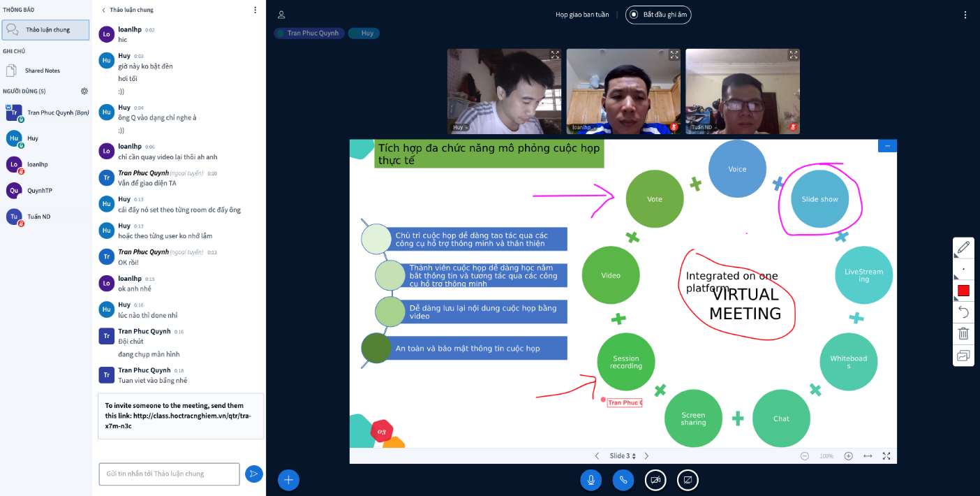The height and width of the screenshot is (496, 980).
Task: Fullscreen the presentation slide
Action: pos(886,455)
